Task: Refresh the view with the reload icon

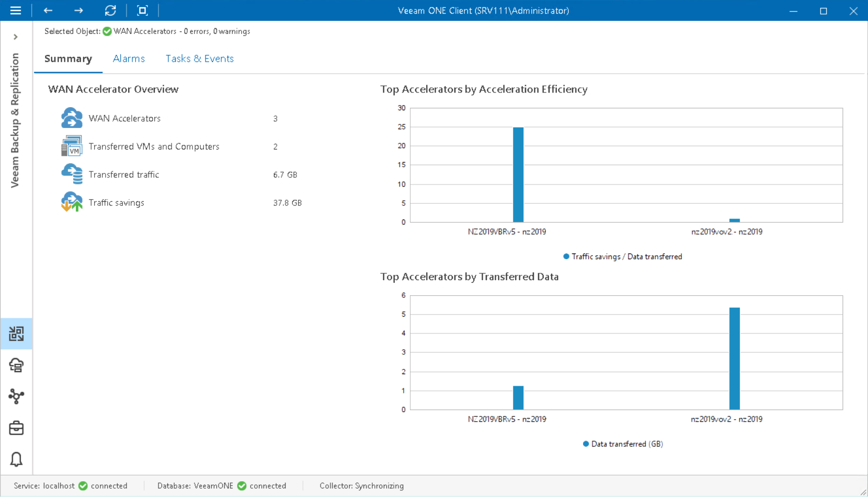Action: click(x=110, y=10)
